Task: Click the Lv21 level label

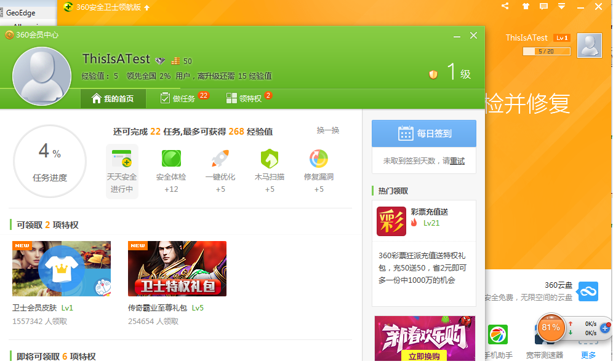Action: tap(431, 223)
